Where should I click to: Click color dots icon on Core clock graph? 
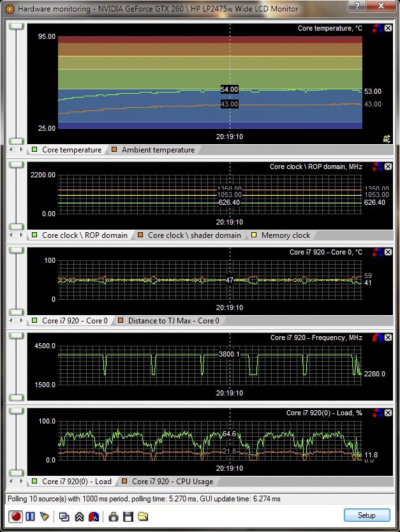(377, 167)
